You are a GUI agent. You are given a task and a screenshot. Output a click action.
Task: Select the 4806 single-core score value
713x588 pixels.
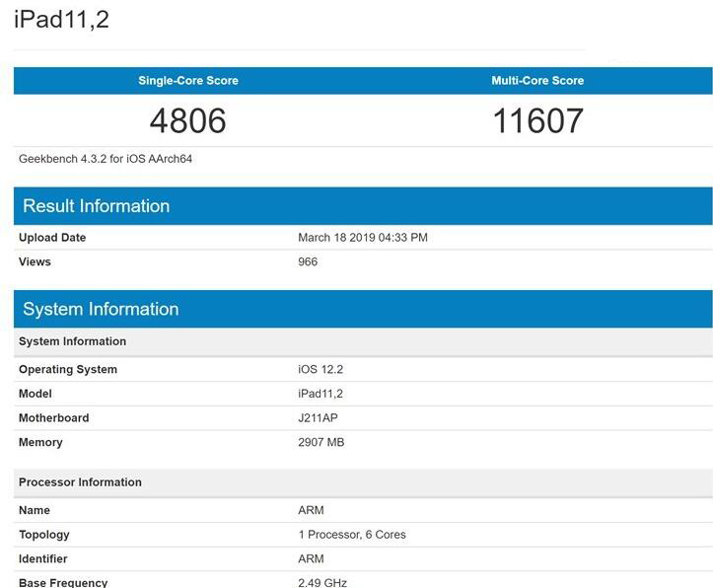tap(187, 121)
